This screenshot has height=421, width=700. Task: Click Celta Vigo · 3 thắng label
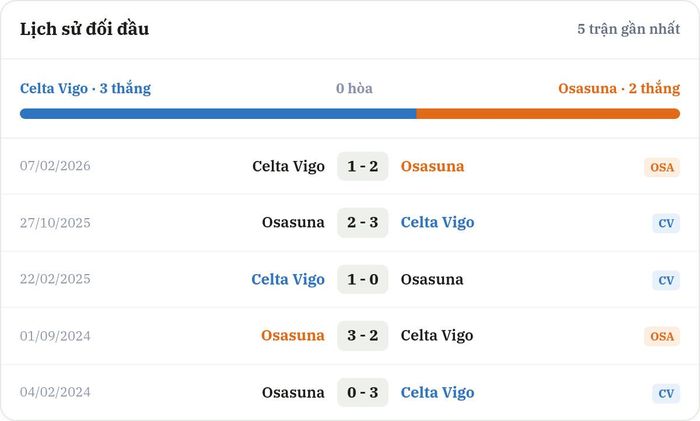pyautogui.click(x=85, y=88)
